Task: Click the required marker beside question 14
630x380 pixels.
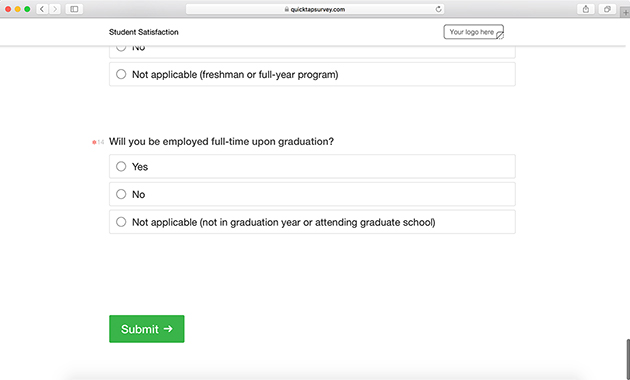Action: (x=94, y=142)
